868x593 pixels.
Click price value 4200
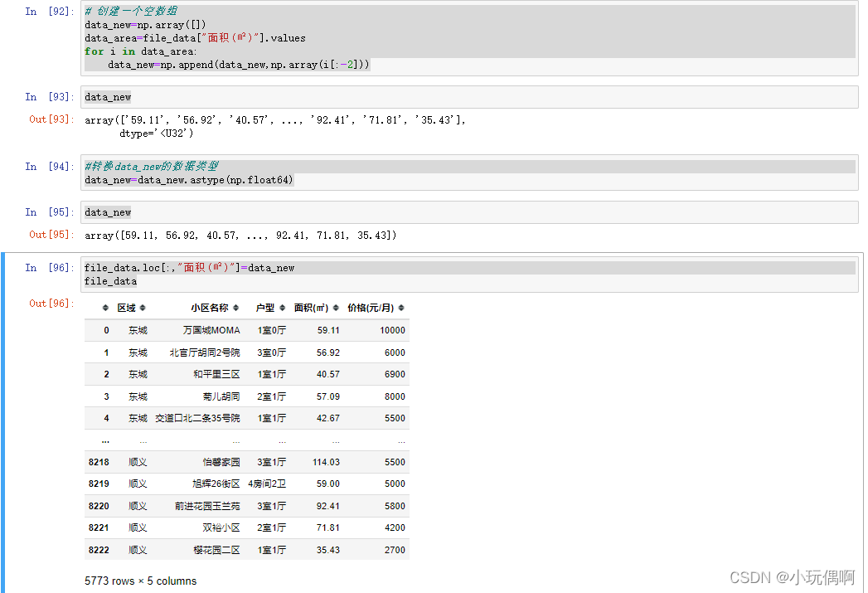(395, 527)
